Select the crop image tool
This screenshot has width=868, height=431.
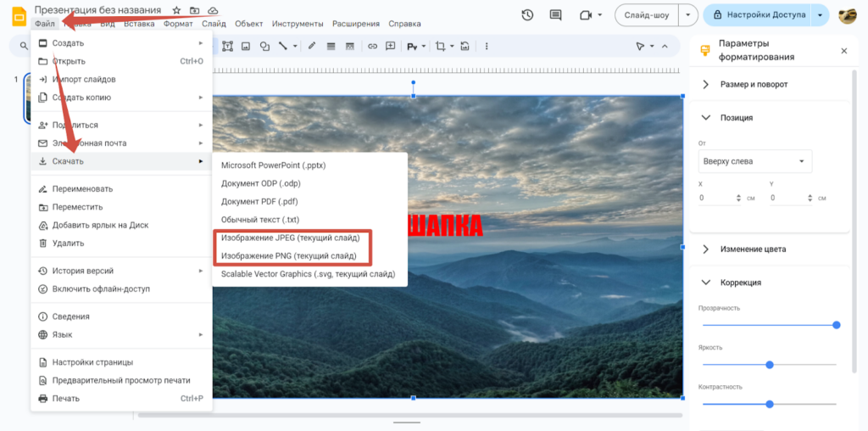pos(441,47)
